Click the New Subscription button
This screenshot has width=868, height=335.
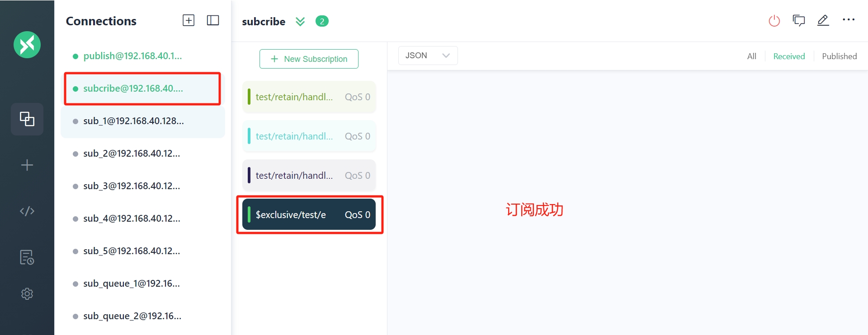tap(309, 59)
